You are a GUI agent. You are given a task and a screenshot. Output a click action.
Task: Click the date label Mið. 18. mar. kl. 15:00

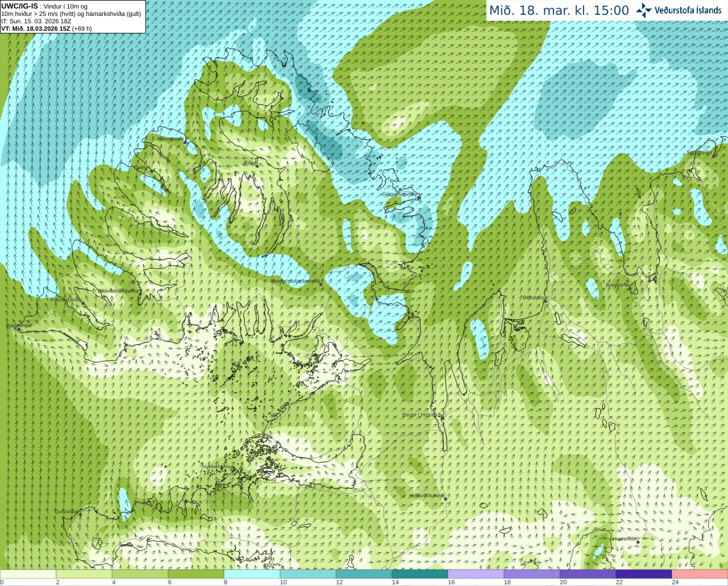click(x=559, y=11)
